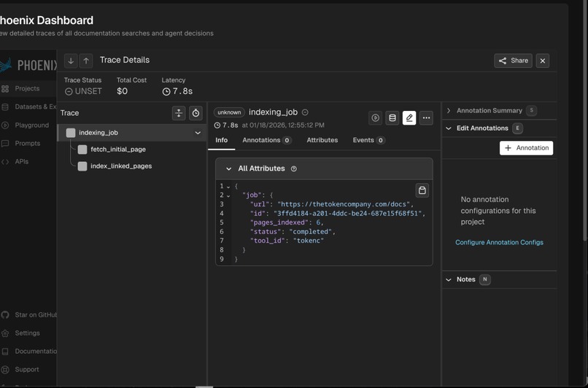Open Datasets & Experiments in sidebar

coord(36,106)
